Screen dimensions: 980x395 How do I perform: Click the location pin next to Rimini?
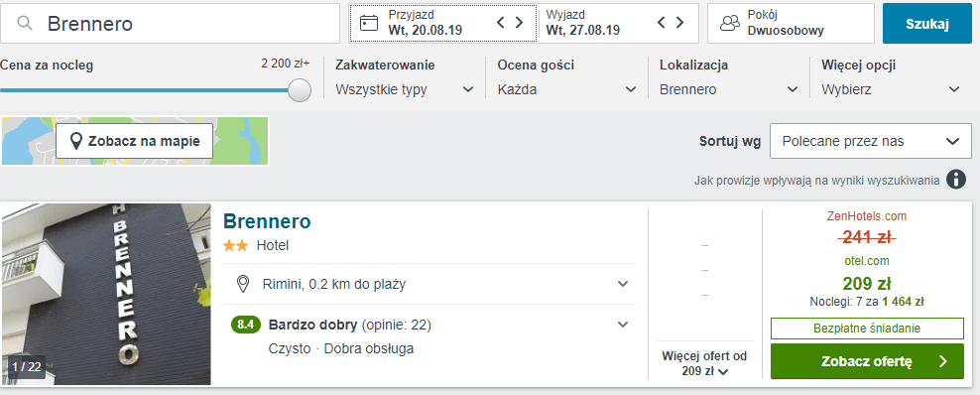243,285
